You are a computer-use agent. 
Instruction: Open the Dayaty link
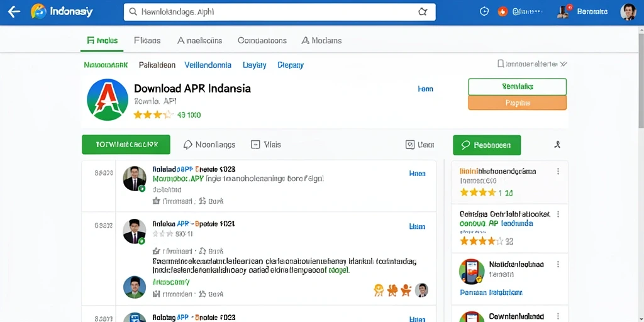255,65
